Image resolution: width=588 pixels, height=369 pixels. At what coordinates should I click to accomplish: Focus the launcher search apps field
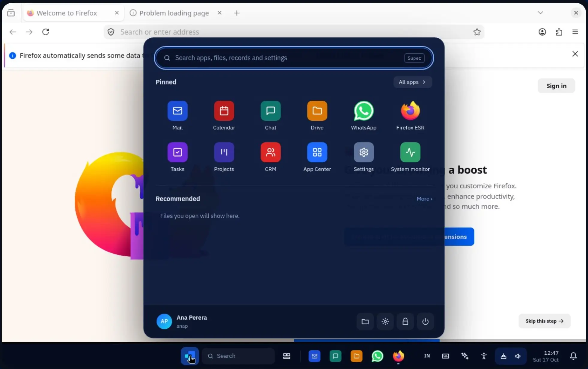click(x=294, y=58)
